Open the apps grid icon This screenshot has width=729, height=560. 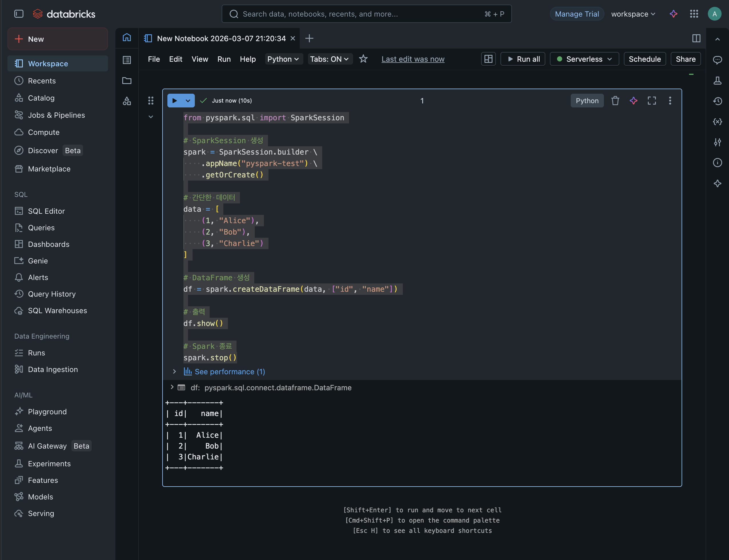694,14
